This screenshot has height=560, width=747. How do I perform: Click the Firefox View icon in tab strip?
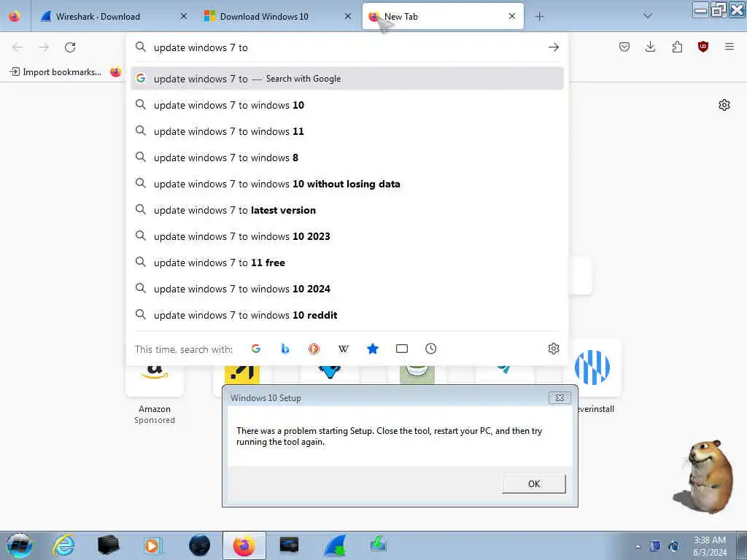pos(15,16)
